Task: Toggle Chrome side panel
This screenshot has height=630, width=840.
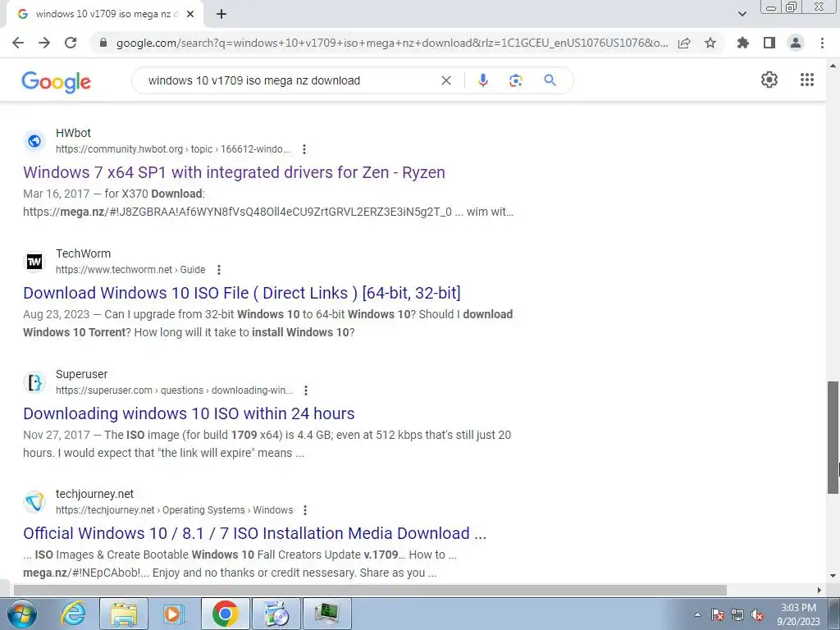Action: [769, 43]
